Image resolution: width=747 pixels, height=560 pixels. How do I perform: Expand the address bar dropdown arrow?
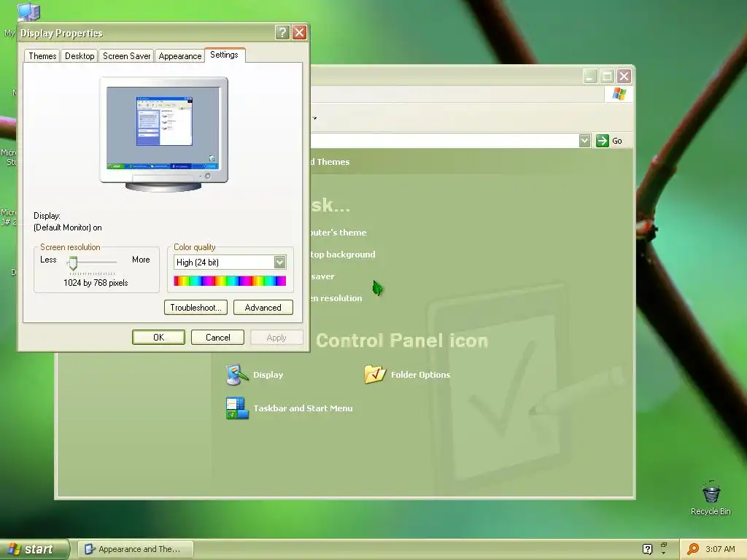[x=584, y=141]
